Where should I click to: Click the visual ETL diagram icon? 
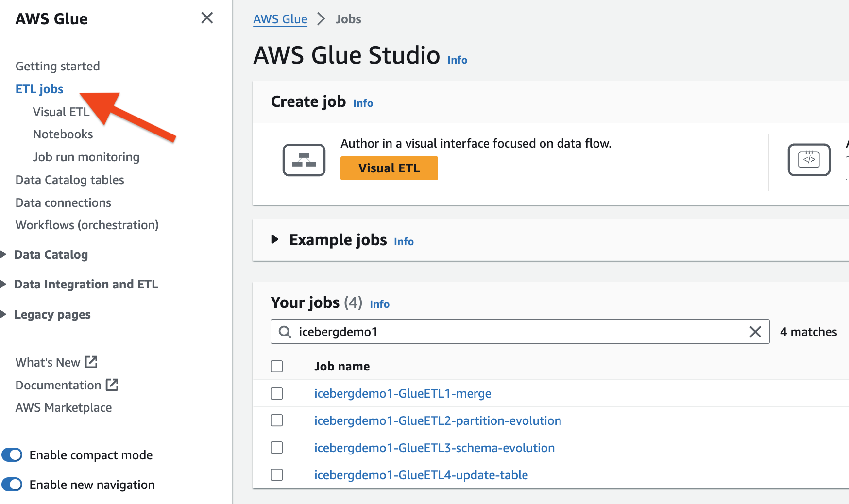[304, 160]
